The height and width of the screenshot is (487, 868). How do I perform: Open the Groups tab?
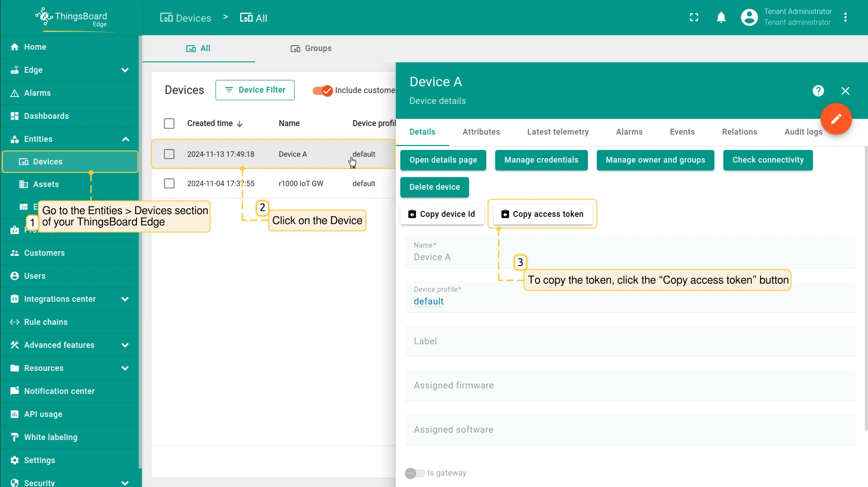311,48
